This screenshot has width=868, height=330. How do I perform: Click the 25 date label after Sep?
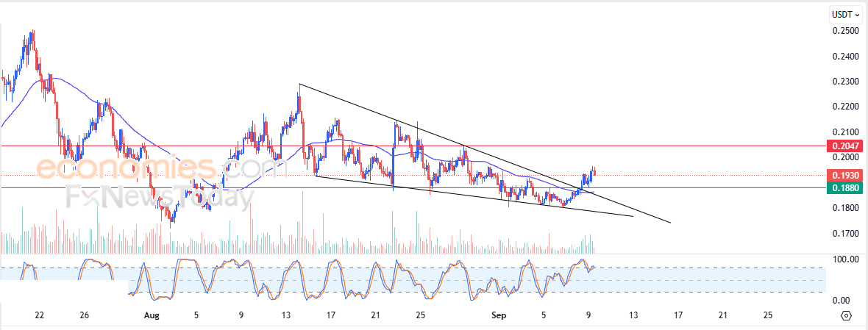click(x=767, y=315)
